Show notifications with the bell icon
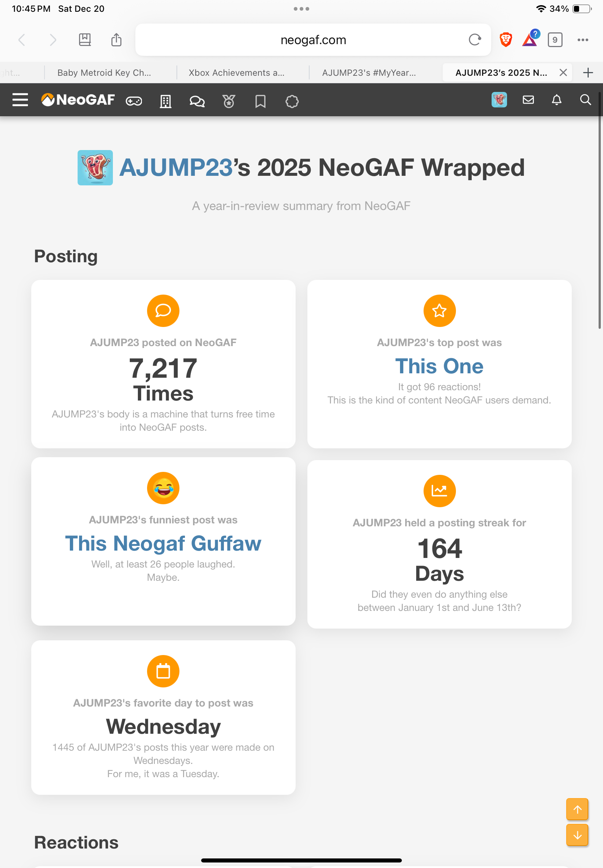 coord(556,100)
